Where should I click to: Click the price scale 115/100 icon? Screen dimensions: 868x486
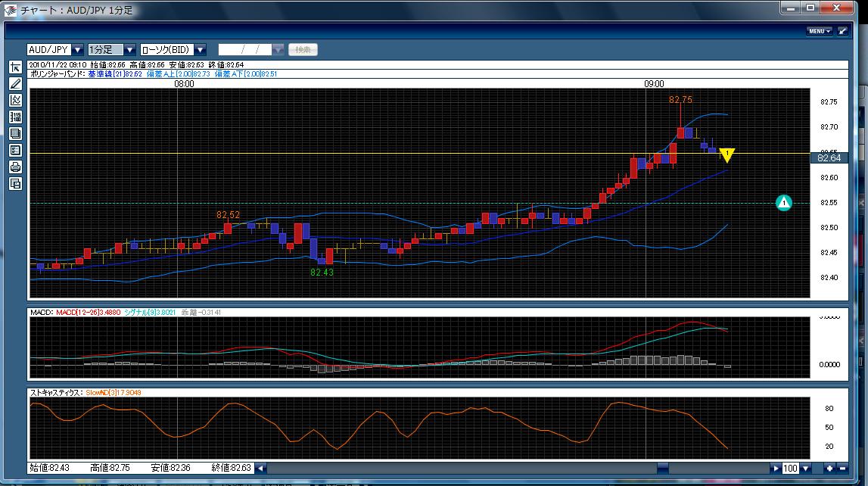tap(15, 117)
